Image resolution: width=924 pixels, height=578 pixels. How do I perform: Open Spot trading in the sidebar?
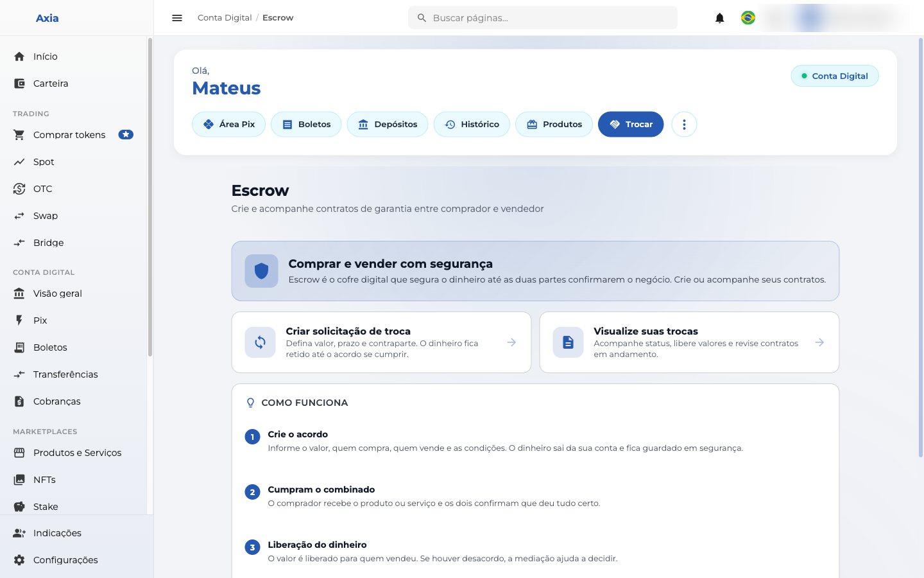point(73,162)
